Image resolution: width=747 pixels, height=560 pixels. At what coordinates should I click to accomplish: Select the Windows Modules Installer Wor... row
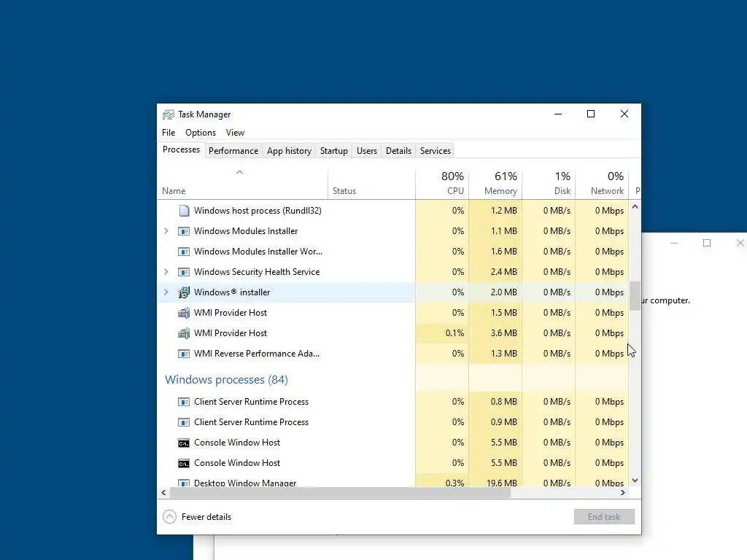[x=393, y=252]
